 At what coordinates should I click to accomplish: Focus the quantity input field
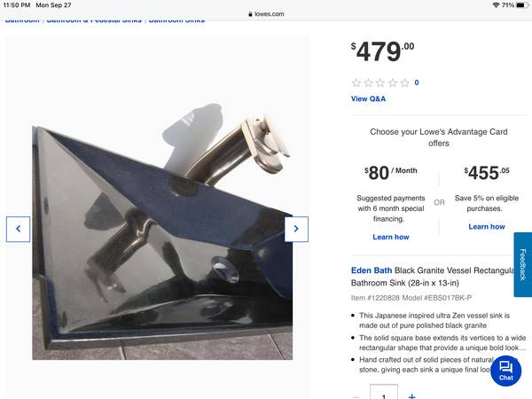[x=384, y=392]
